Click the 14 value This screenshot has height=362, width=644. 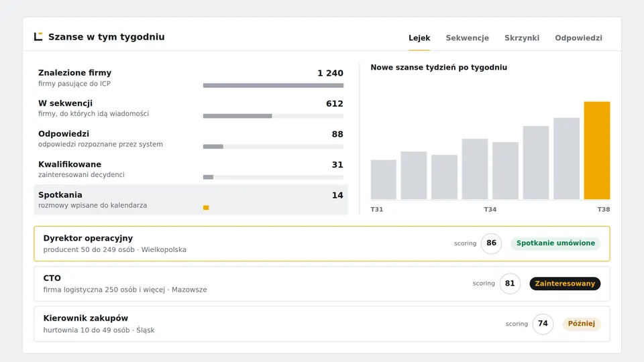337,195
